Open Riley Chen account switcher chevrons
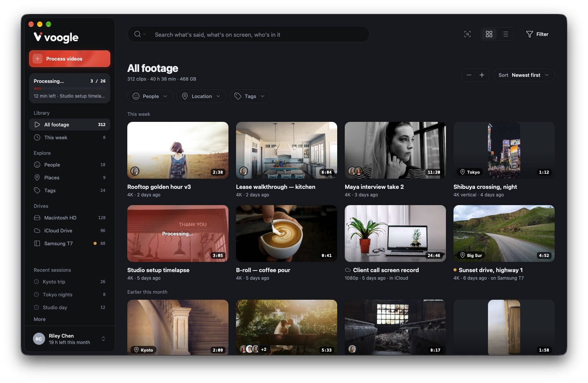This screenshot has width=588, height=383. pyautogui.click(x=103, y=339)
